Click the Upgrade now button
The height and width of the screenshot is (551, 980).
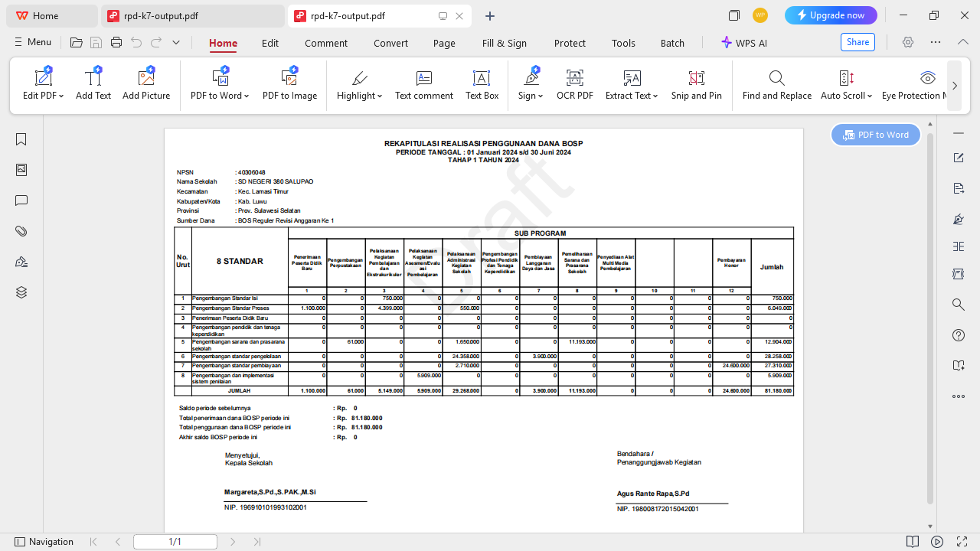[831, 15]
